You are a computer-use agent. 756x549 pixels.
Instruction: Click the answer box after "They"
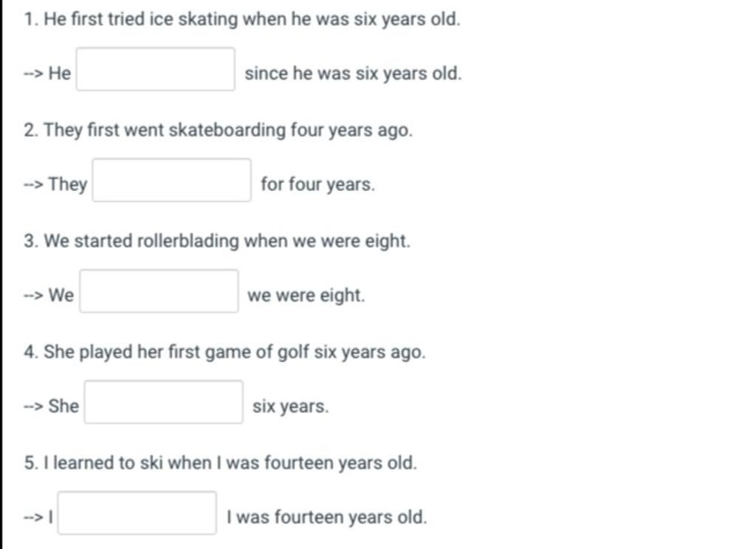171,180
